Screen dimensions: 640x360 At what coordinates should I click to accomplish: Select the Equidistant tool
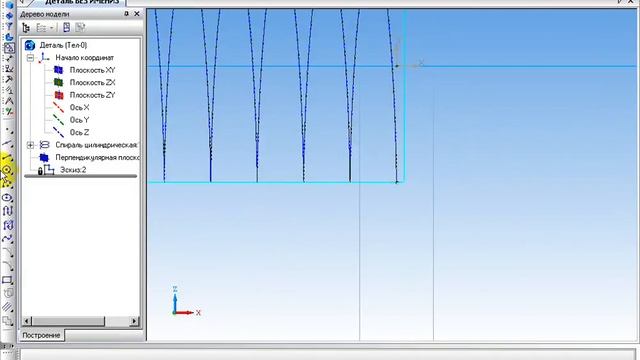click(7, 321)
